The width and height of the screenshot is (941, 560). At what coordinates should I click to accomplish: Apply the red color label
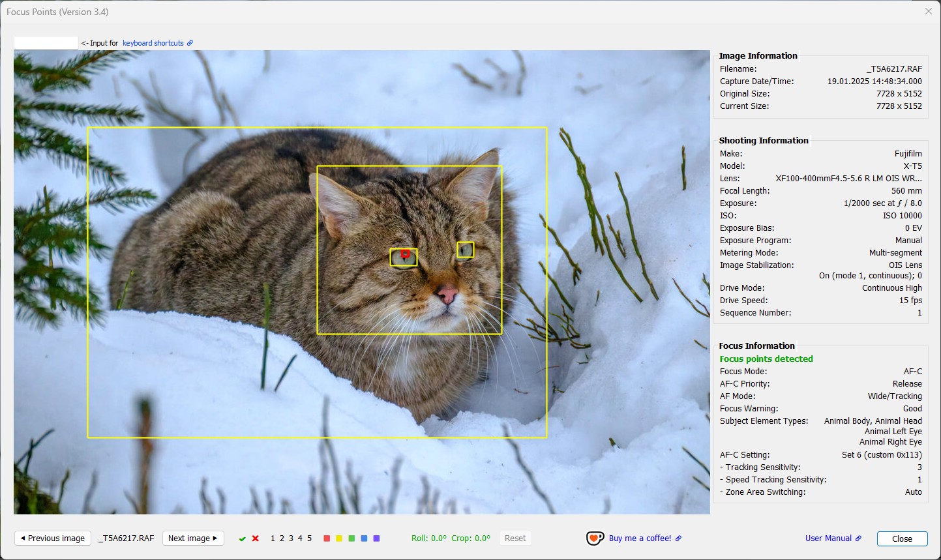(327, 538)
